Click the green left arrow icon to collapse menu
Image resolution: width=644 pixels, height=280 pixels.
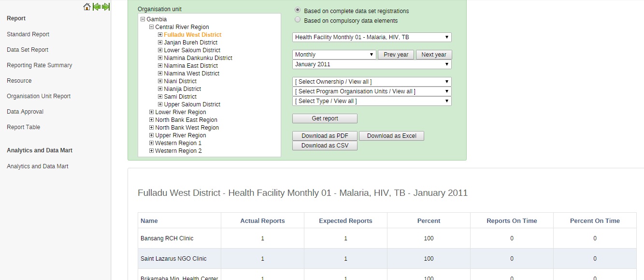click(x=97, y=7)
